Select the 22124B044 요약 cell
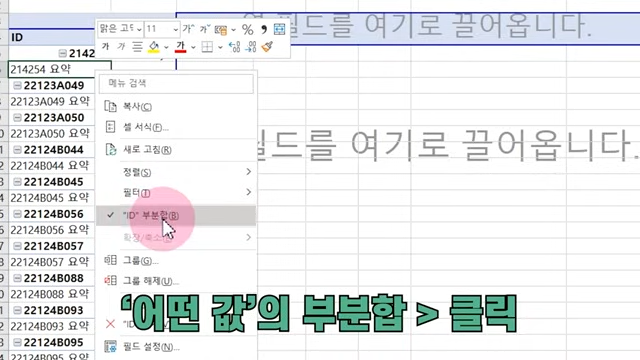640x360 pixels. point(52,166)
